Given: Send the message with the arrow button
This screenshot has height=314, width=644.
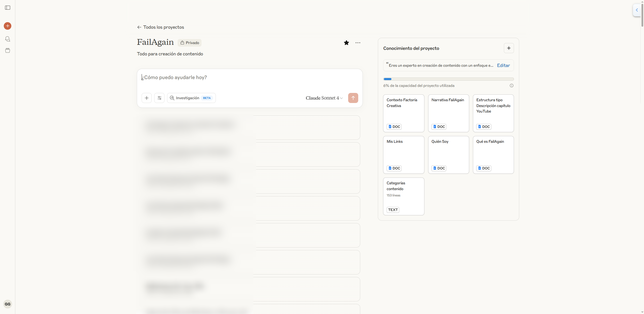Looking at the screenshot, I should (353, 98).
